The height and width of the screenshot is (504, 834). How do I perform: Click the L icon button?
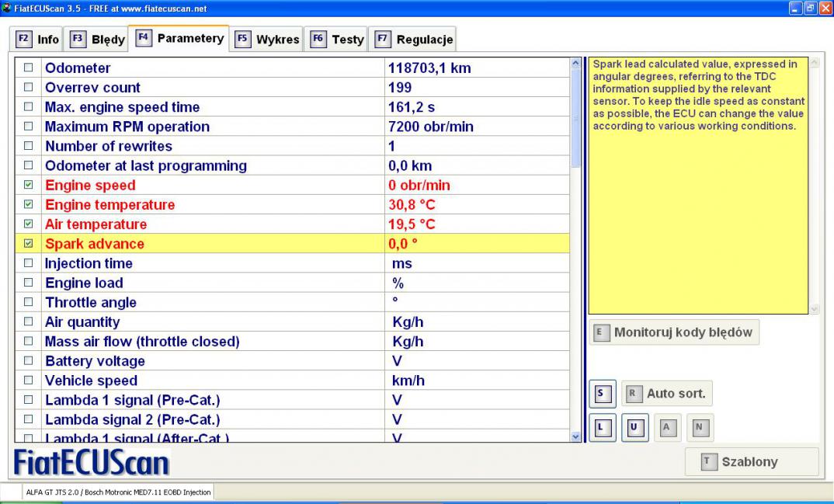tap(603, 427)
